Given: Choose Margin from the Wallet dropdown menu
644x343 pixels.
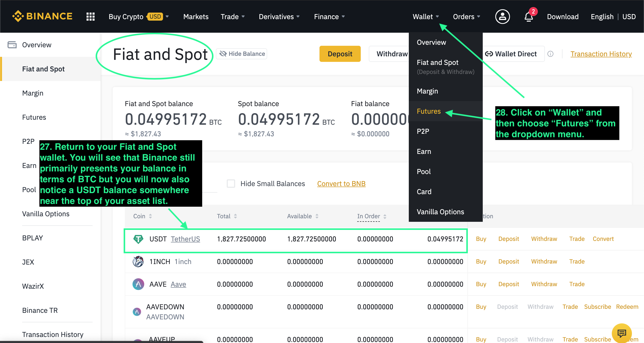Looking at the screenshot, I should [x=446, y=91].
